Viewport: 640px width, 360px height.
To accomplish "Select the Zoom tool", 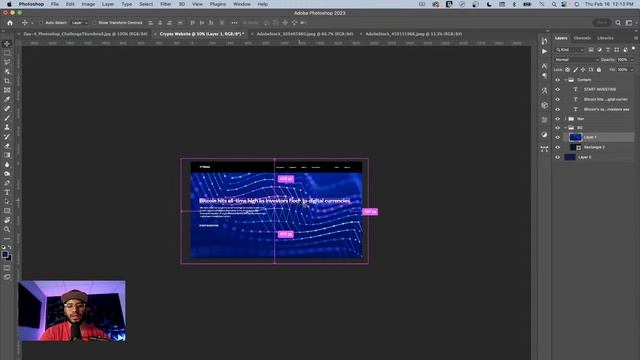I will [7, 229].
